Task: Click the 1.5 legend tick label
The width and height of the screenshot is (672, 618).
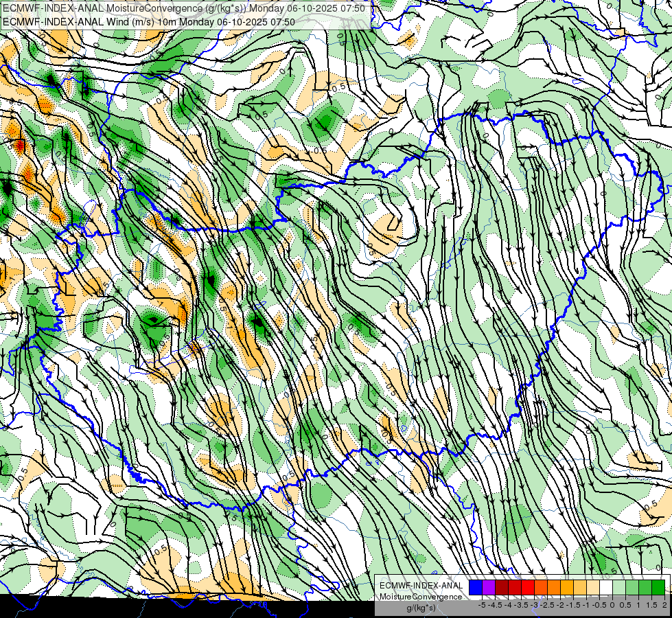Action: [652, 605]
